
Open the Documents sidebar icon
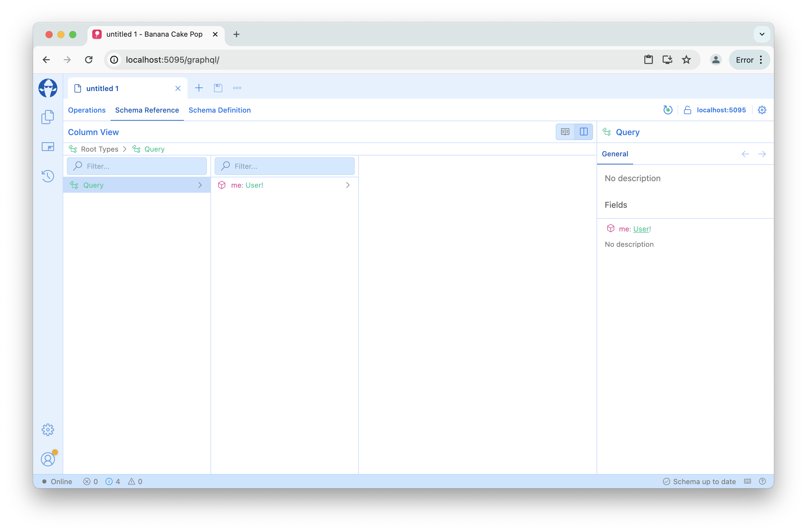[x=48, y=117]
